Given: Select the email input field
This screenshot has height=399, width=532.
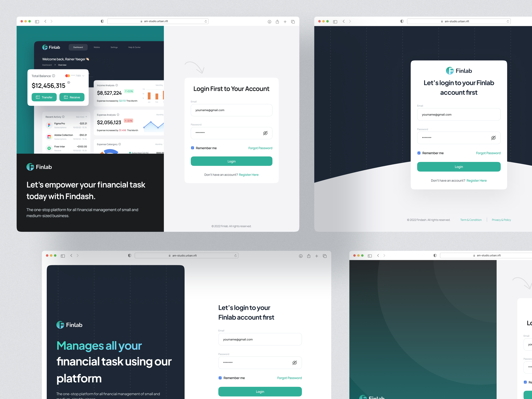Looking at the screenshot, I should click(232, 110).
